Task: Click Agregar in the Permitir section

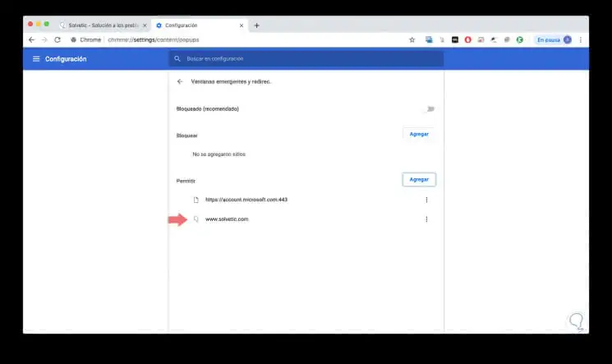Action: click(419, 179)
